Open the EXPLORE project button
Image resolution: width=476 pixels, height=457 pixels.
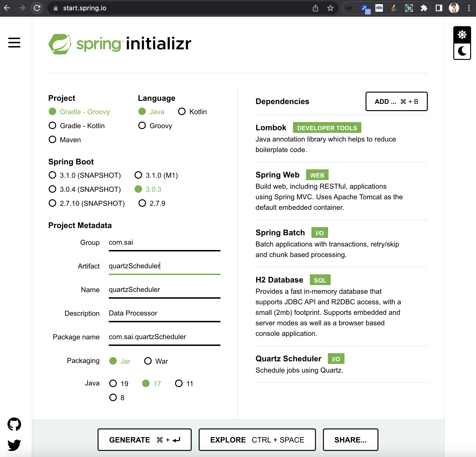pos(257,439)
